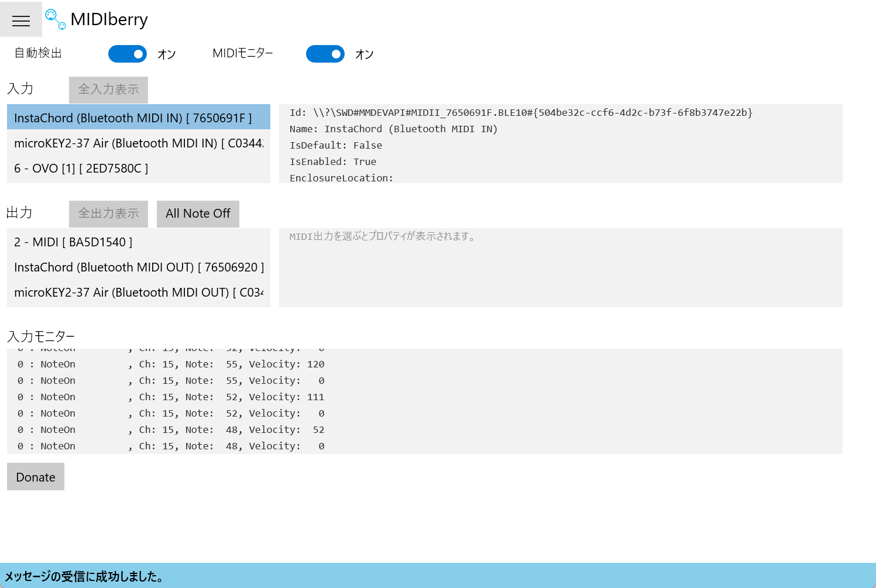Click the 入力モニター section heading
The width and height of the screenshot is (876, 588).
pos(41,336)
